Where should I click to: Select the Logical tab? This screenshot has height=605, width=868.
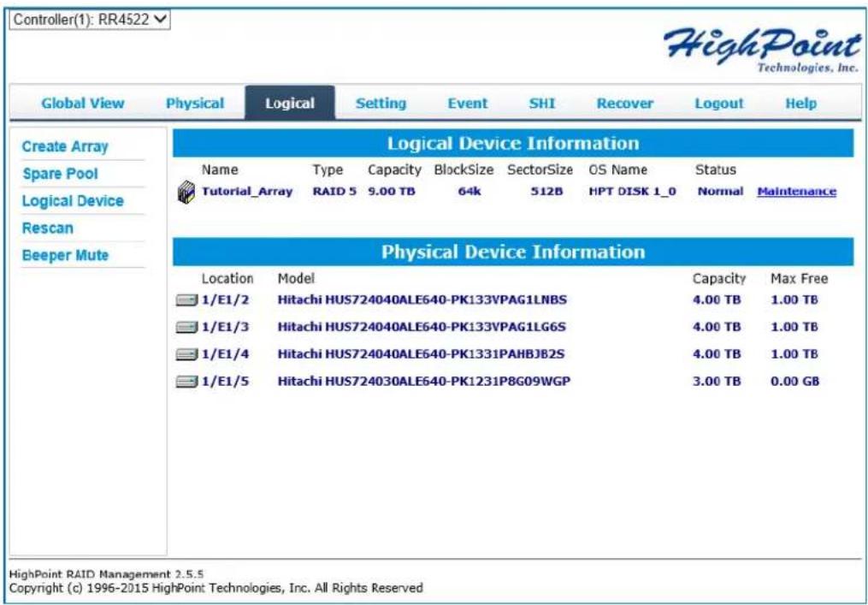(290, 103)
